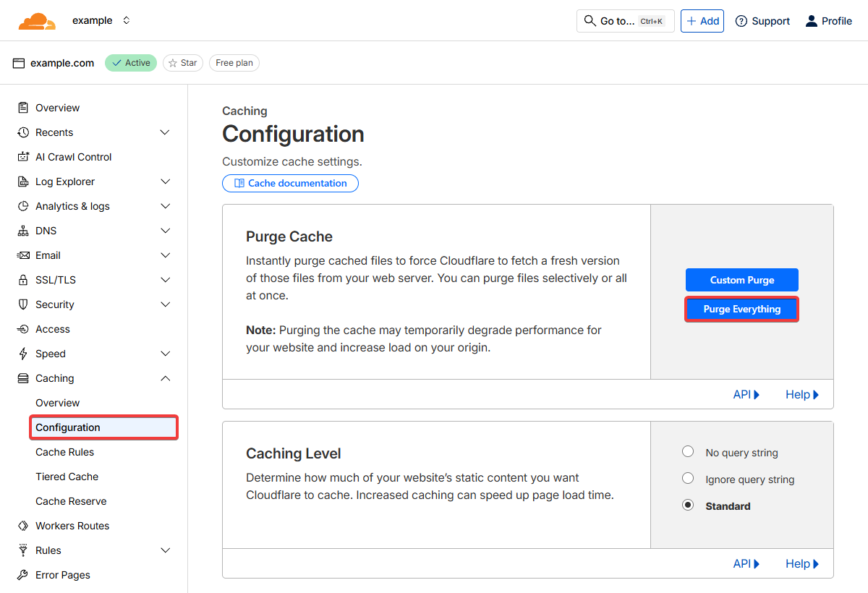The width and height of the screenshot is (868, 593).
Task: Click the book icon in Cache documentation
Action: coord(239,183)
